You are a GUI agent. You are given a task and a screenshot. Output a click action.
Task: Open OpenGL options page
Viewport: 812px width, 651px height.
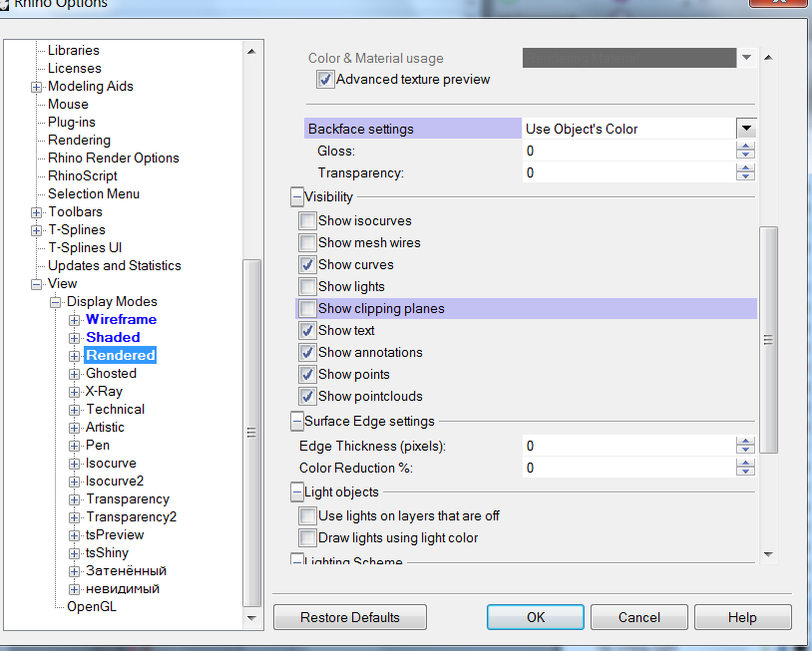(x=92, y=607)
